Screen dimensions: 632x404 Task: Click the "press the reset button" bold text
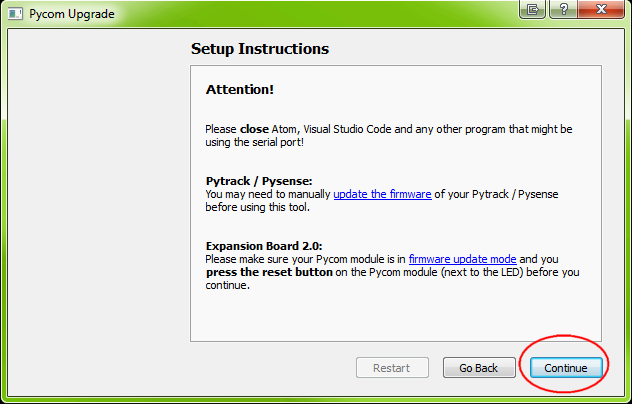(x=269, y=272)
